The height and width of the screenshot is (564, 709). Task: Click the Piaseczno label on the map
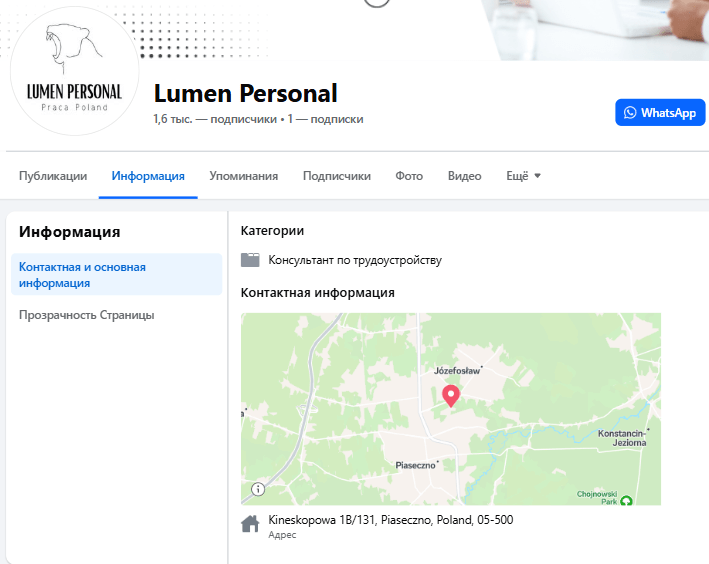415,465
